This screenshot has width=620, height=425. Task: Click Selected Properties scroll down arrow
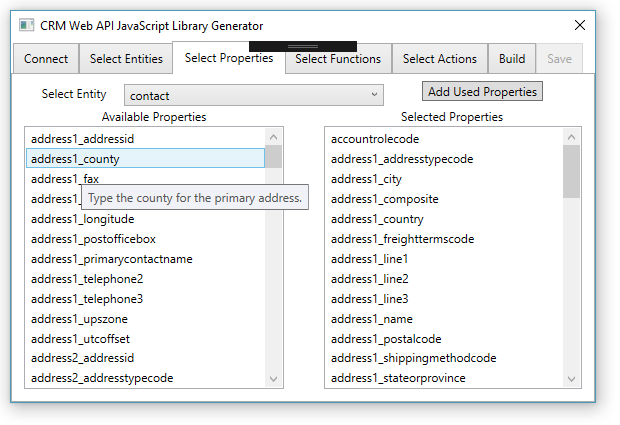[x=571, y=379]
